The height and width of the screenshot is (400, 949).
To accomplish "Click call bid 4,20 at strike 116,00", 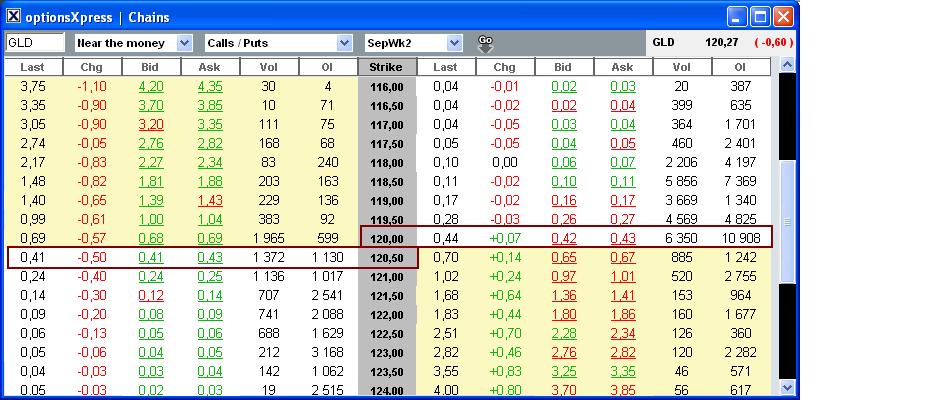I will [x=151, y=87].
